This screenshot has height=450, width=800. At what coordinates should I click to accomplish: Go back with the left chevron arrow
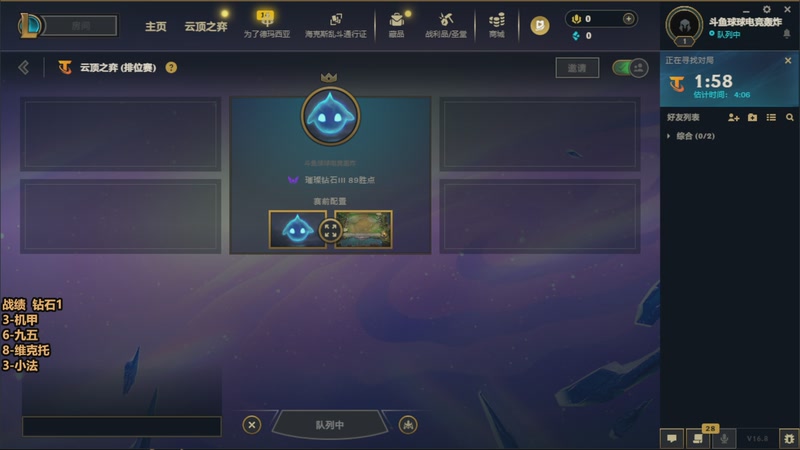(x=23, y=67)
